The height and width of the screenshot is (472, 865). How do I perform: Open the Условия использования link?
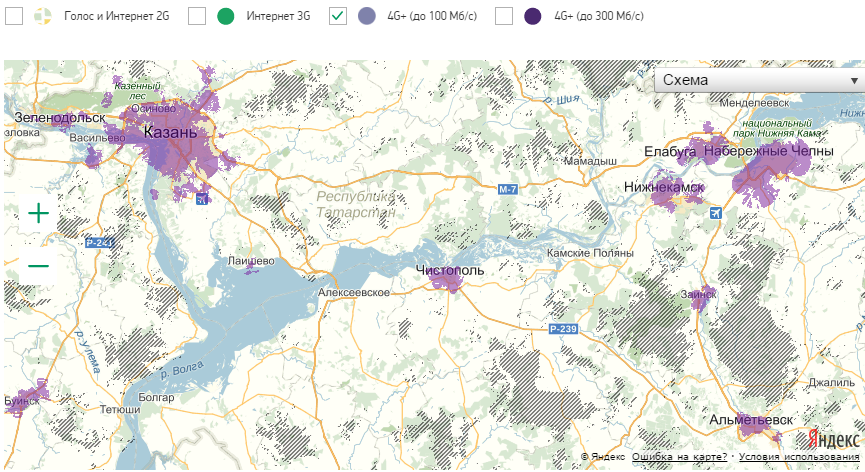(x=799, y=457)
